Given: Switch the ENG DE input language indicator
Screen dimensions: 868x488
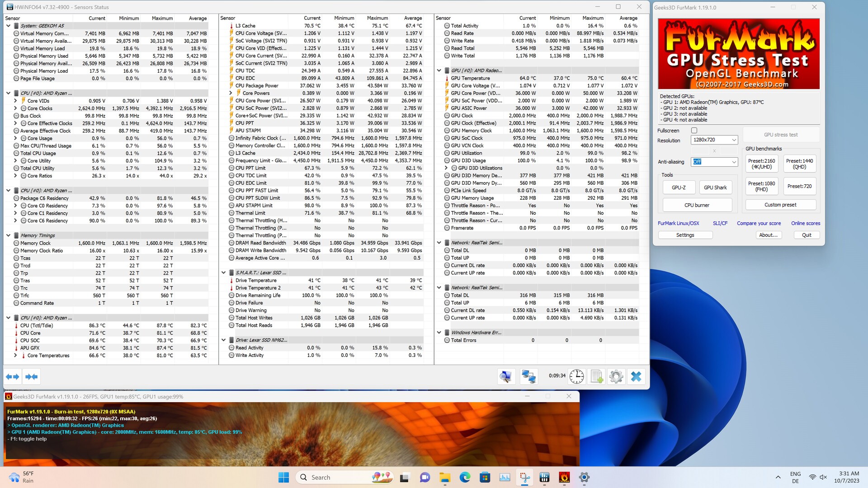Looking at the screenshot, I should click(x=795, y=477).
